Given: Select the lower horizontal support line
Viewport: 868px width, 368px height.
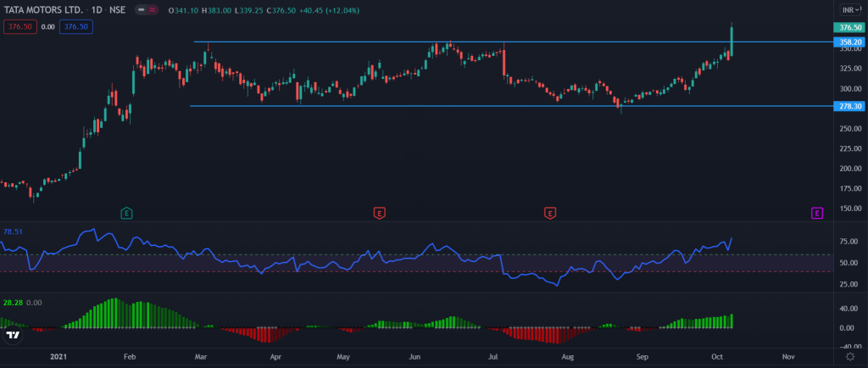Looking at the screenshot, I should [424, 106].
